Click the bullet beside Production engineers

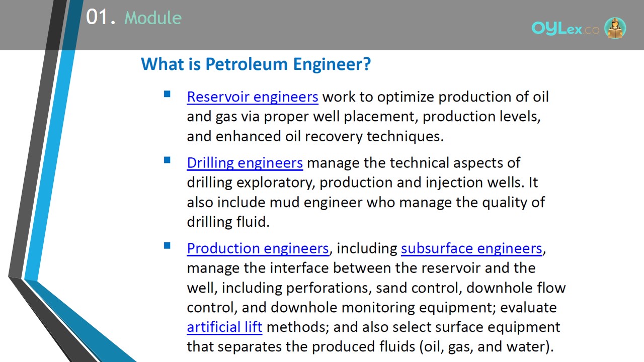tap(167, 246)
